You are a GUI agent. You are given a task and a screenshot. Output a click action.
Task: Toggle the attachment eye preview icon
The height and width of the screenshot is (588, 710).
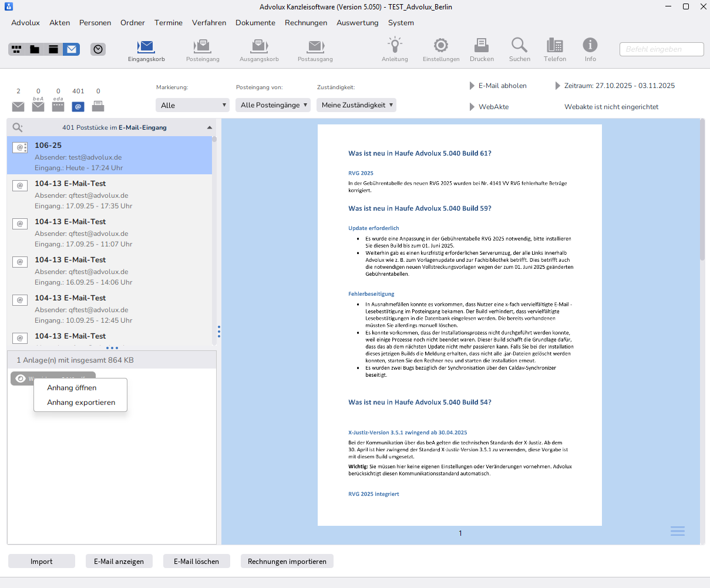(x=21, y=379)
